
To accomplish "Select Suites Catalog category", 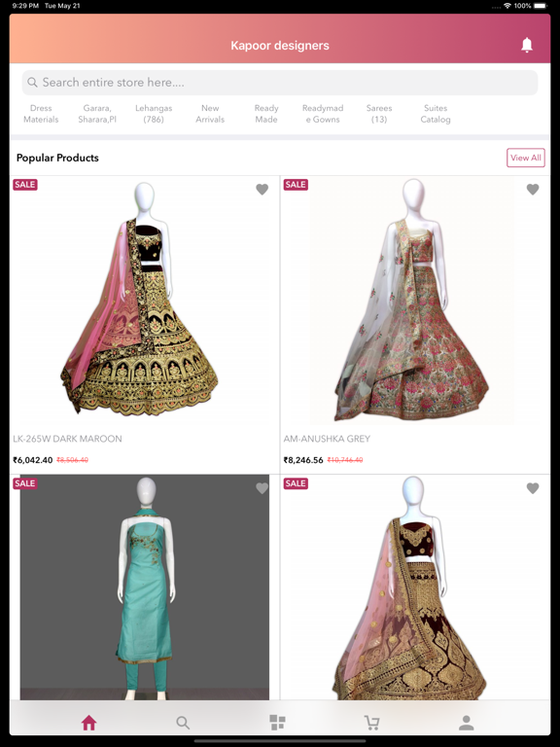I will (x=436, y=114).
